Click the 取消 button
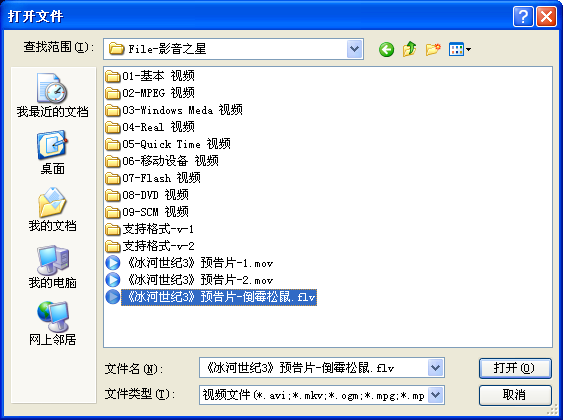 pos(515,395)
